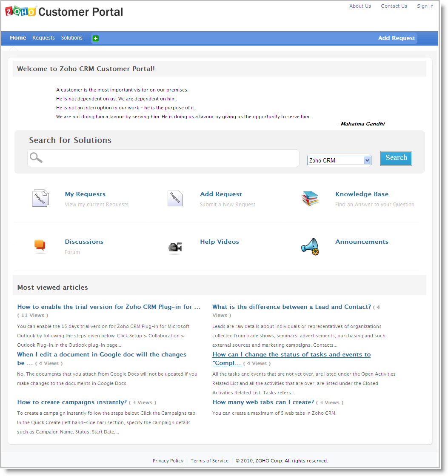The image size is (448, 476).
Task: Open article on changing status of tasks
Action: click(291, 359)
